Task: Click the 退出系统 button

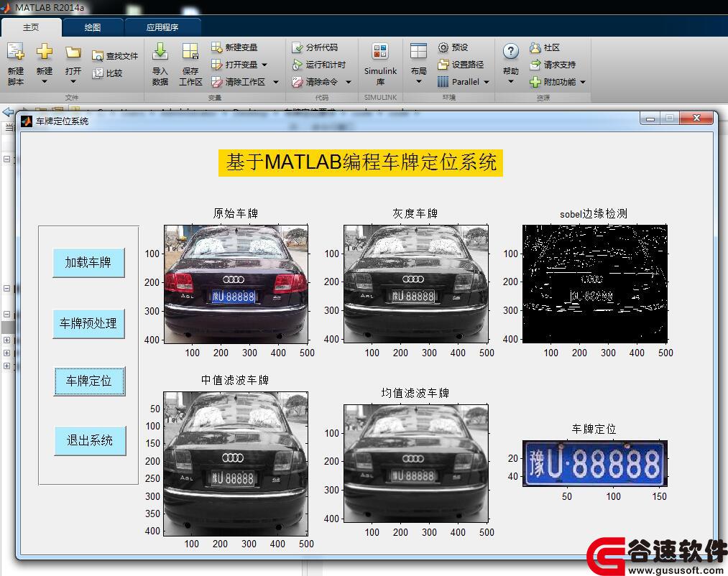Action: coord(90,440)
